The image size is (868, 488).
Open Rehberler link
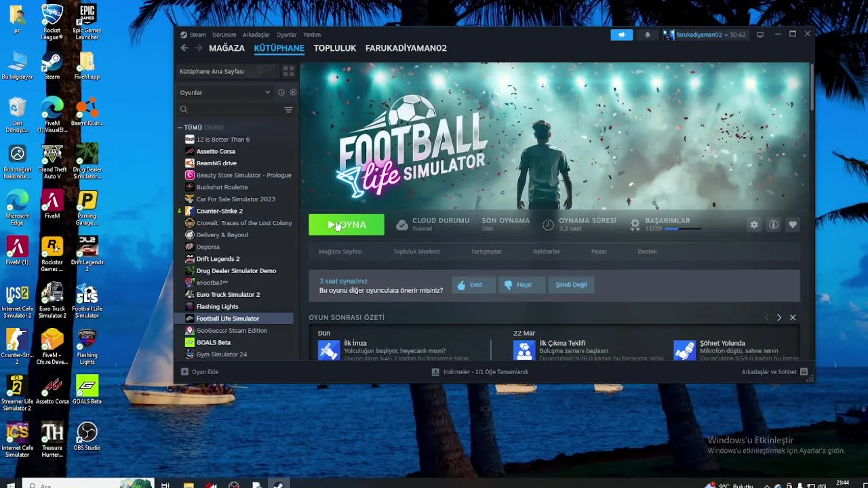tap(546, 251)
